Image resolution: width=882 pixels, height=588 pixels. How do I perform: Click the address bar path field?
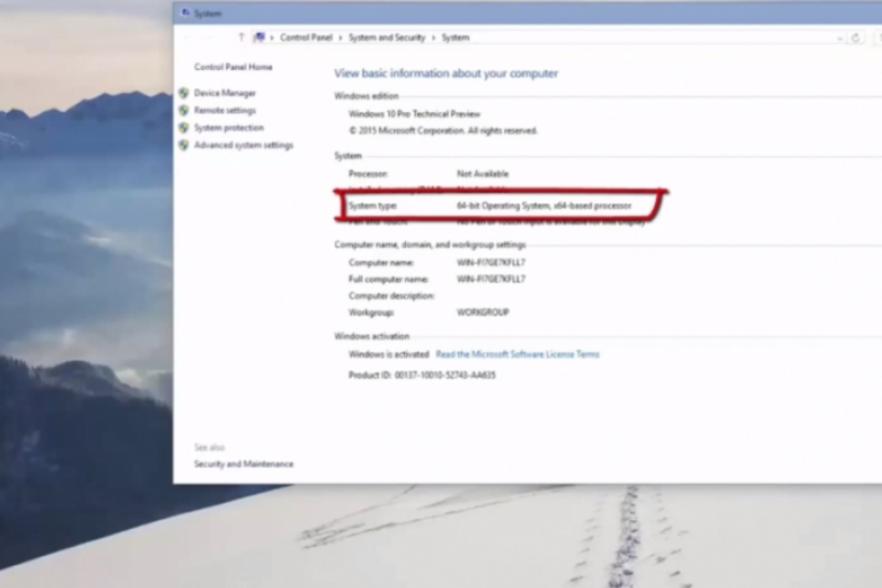pos(548,38)
